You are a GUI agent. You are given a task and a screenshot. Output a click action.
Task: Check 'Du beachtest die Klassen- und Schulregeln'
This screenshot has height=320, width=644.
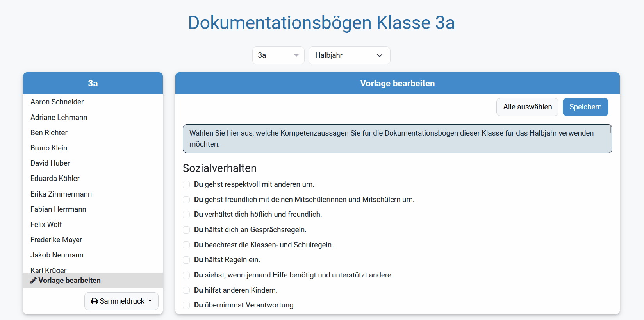pyautogui.click(x=186, y=245)
